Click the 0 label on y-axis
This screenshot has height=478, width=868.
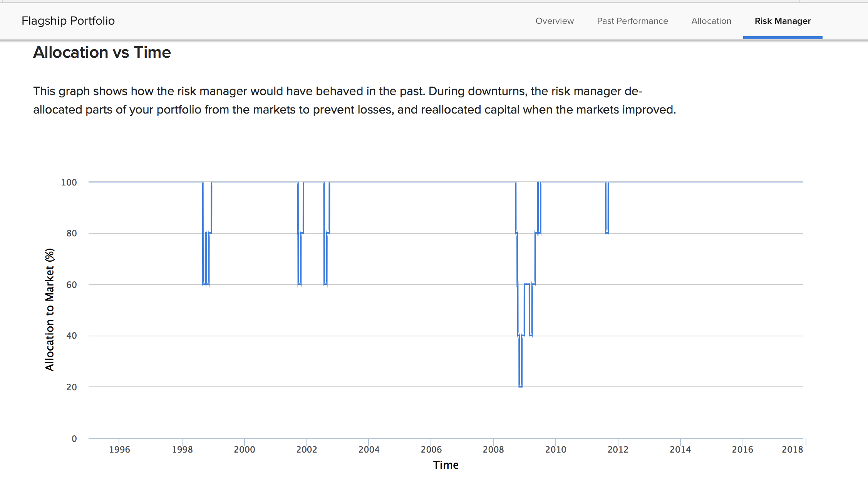(x=74, y=439)
